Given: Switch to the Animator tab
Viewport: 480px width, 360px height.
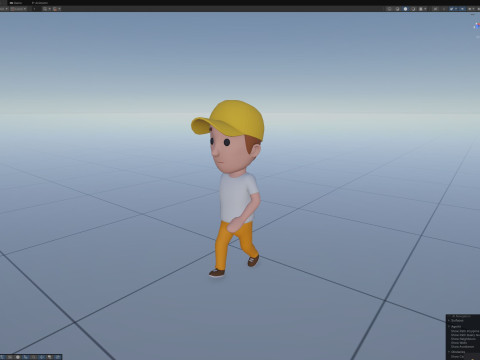Looking at the screenshot, I should click(40, 3).
